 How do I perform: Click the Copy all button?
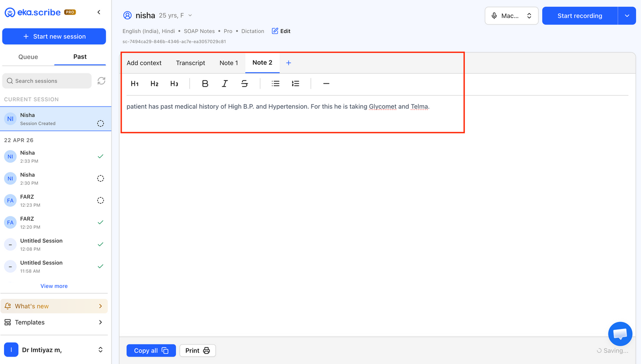pos(151,350)
